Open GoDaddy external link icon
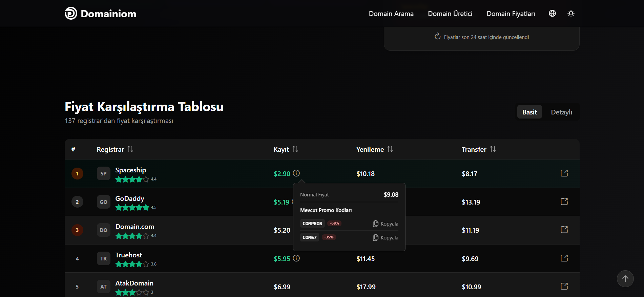Screen dimensions: 644x297 pos(564,201)
